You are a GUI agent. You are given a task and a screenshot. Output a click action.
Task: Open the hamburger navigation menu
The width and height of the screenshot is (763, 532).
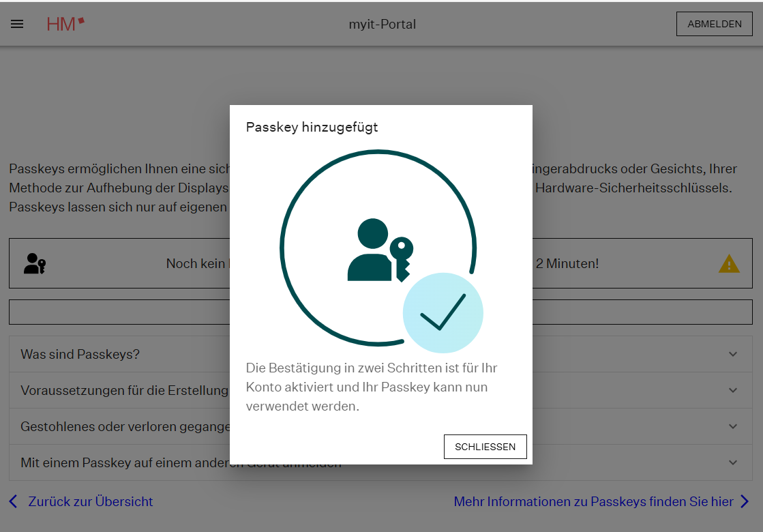tap(17, 24)
